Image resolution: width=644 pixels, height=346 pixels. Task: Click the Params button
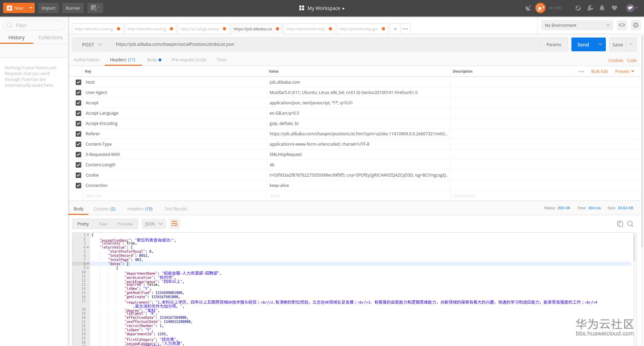point(554,44)
